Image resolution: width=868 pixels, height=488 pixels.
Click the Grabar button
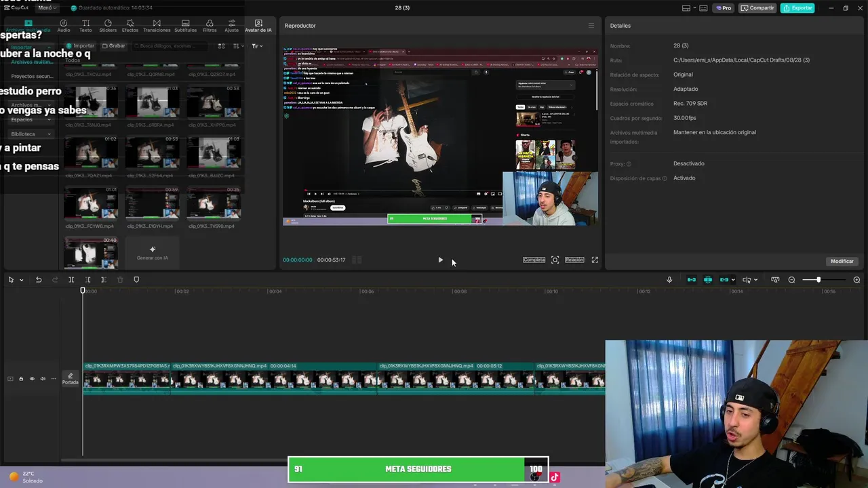click(x=114, y=46)
